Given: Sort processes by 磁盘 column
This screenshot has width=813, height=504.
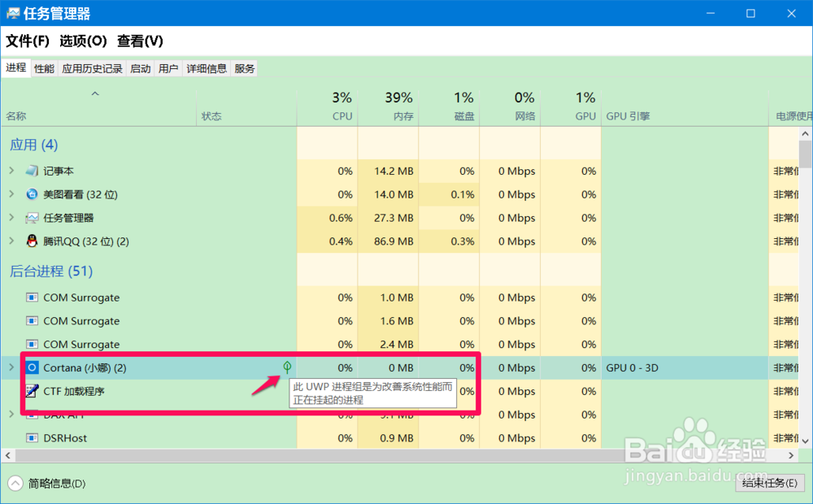Looking at the screenshot, I should 449,108.
